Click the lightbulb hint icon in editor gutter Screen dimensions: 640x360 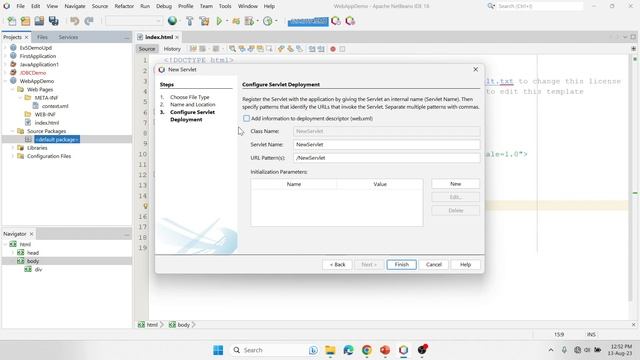[145, 206]
